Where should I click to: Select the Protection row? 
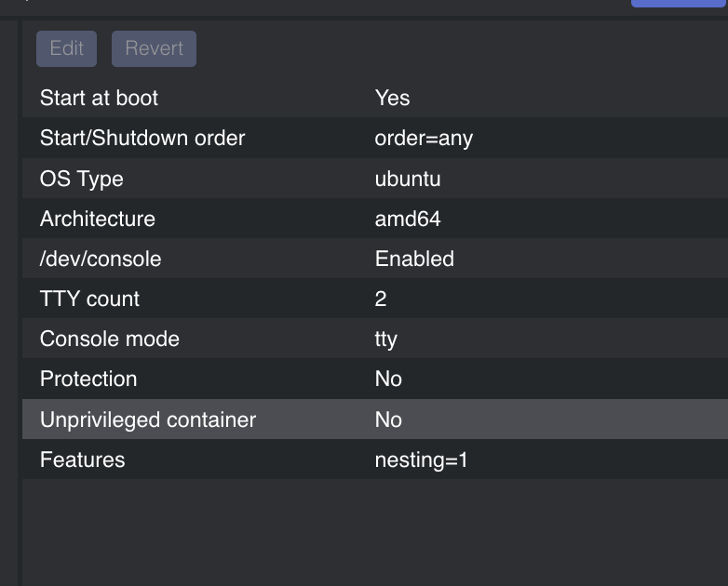[x=375, y=379]
